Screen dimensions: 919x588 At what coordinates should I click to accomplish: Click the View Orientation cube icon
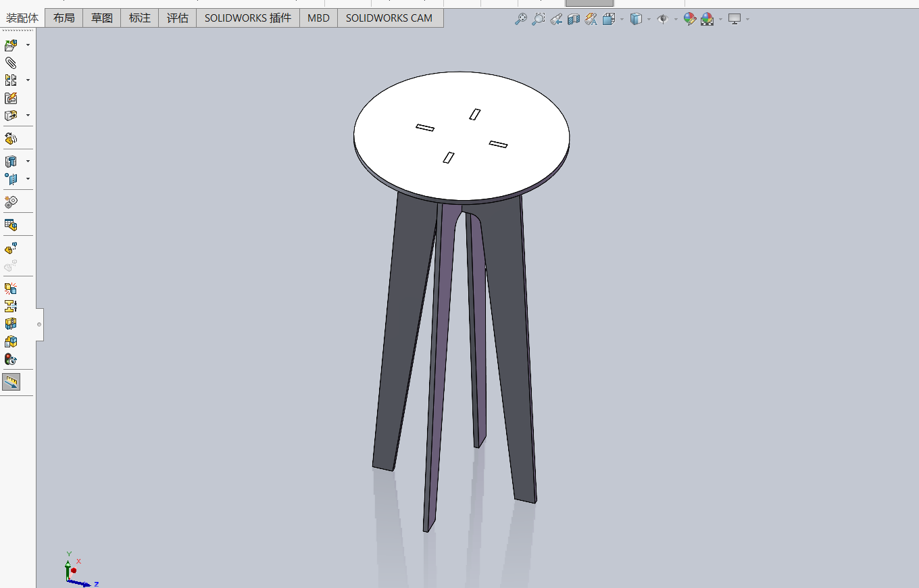coord(609,19)
